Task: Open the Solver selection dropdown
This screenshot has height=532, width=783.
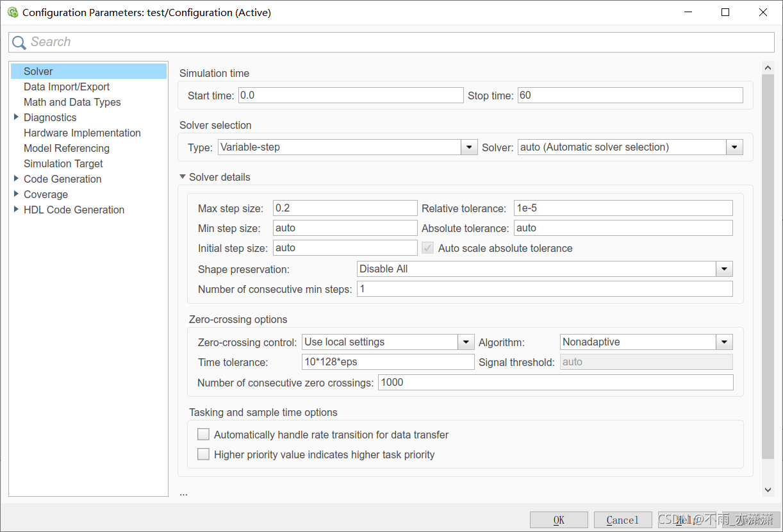Action: click(x=734, y=147)
